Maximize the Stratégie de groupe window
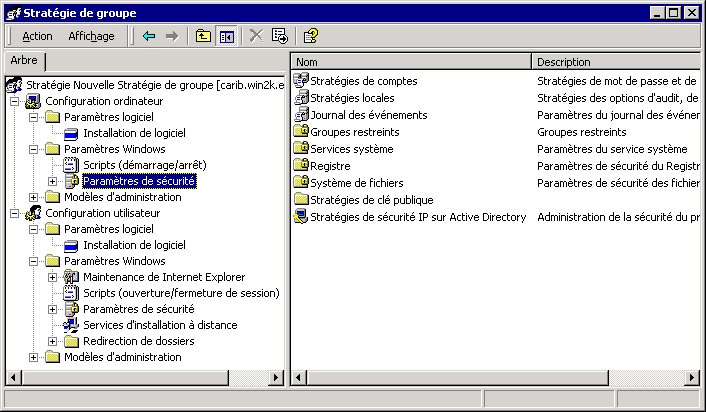The height and width of the screenshot is (412, 706). coord(674,13)
